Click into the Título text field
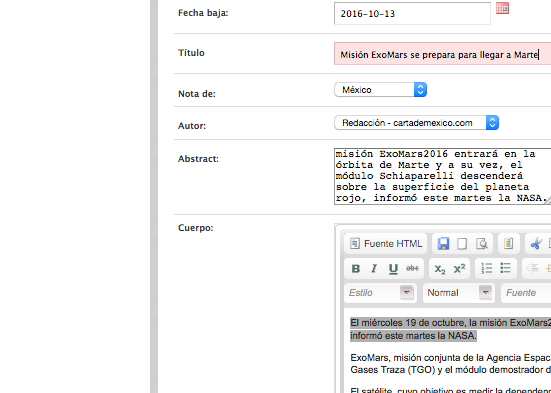The height and width of the screenshot is (393, 551). (x=442, y=54)
